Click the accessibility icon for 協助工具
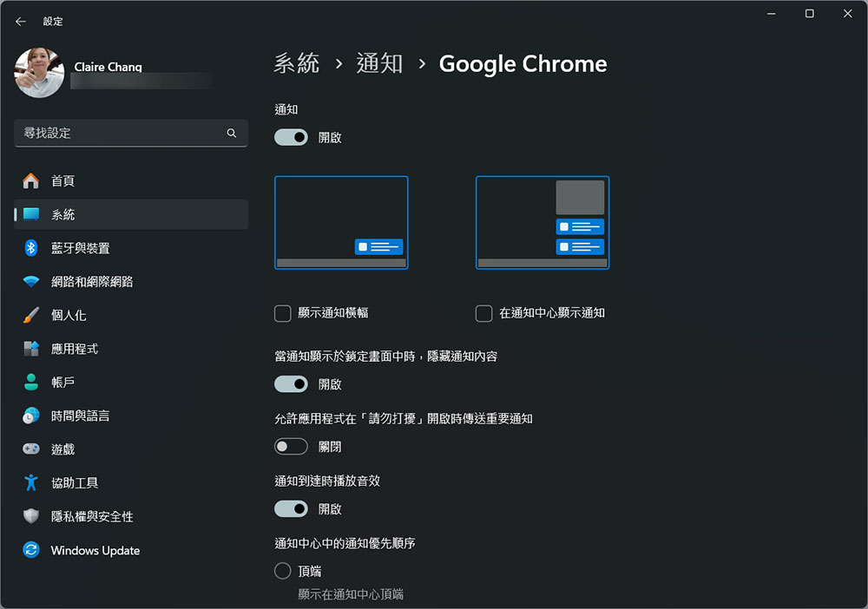Screen dimensions: 868x609 tap(31, 483)
